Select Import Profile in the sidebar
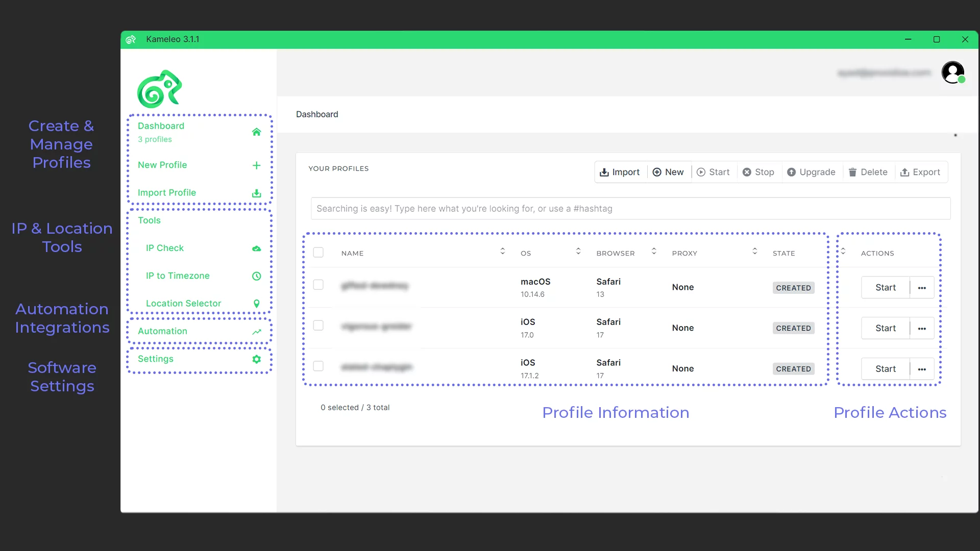Image resolution: width=980 pixels, height=551 pixels. [166, 192]
